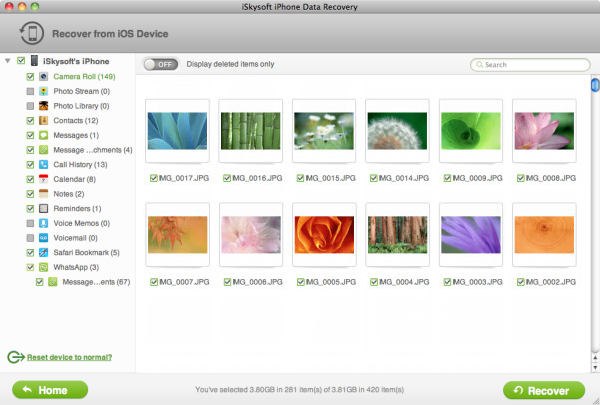Toggle Display deleted items only switch

tap(161, 64)
